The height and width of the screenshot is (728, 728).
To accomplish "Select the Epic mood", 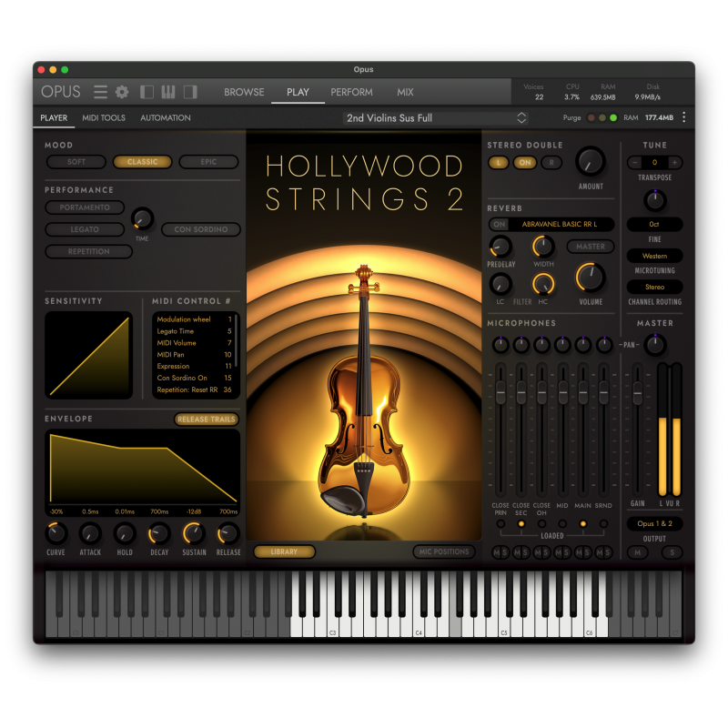I will pos(208,162).
